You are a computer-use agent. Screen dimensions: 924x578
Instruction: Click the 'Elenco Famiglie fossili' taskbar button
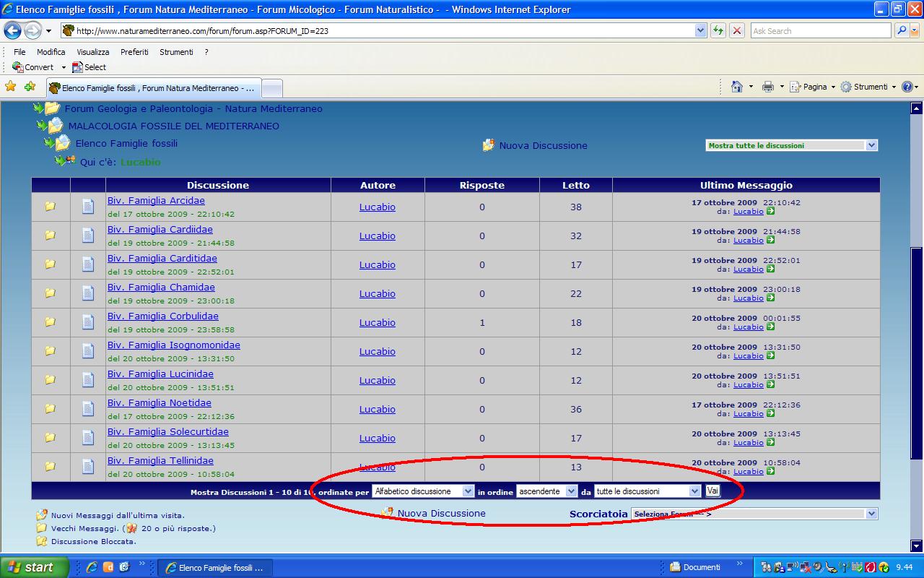(214, 567)
